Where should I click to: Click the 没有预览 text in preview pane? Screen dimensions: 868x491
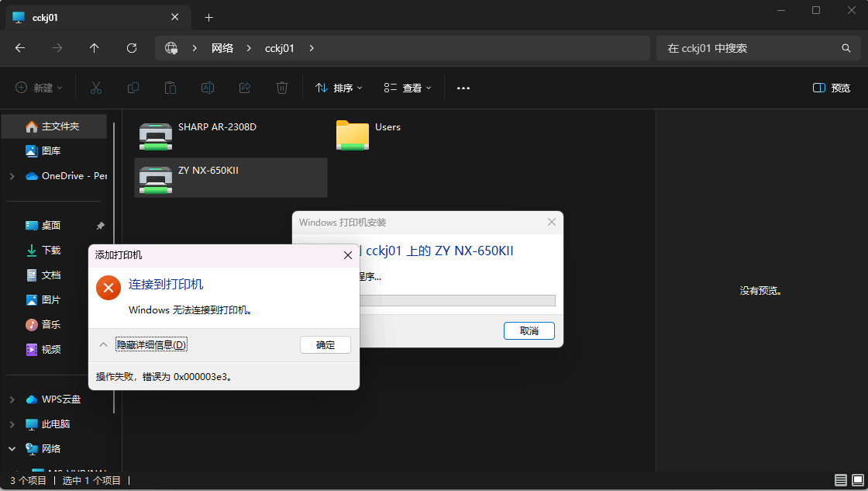[x=760, y=291]
